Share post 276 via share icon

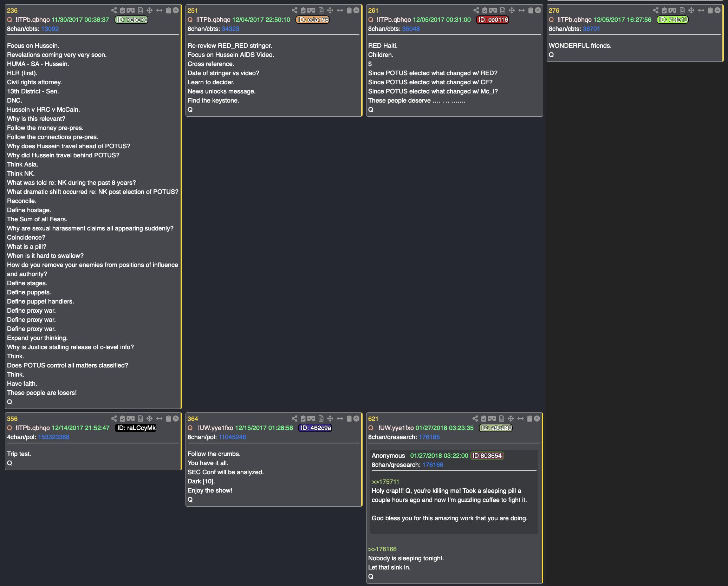coord(656,10)
